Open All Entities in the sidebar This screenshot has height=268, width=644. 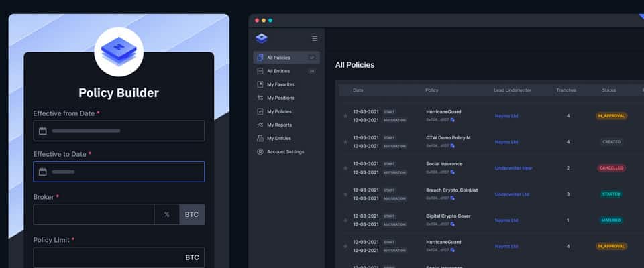click(x=286, y=71)
